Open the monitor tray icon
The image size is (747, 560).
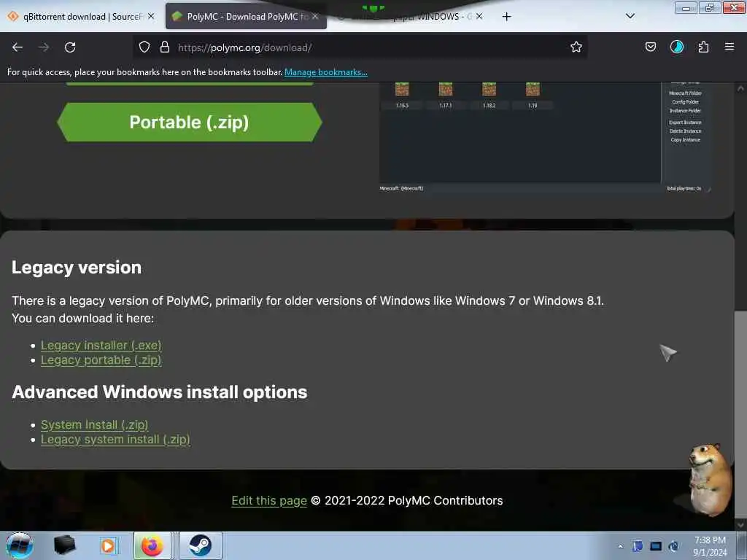pos(656,546)
